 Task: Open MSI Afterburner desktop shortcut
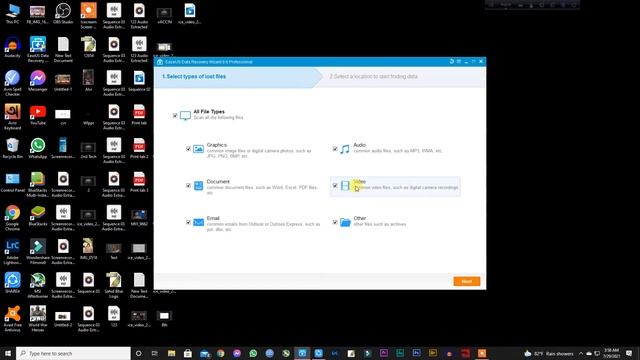pyautogui.click(x=38, y=285)
